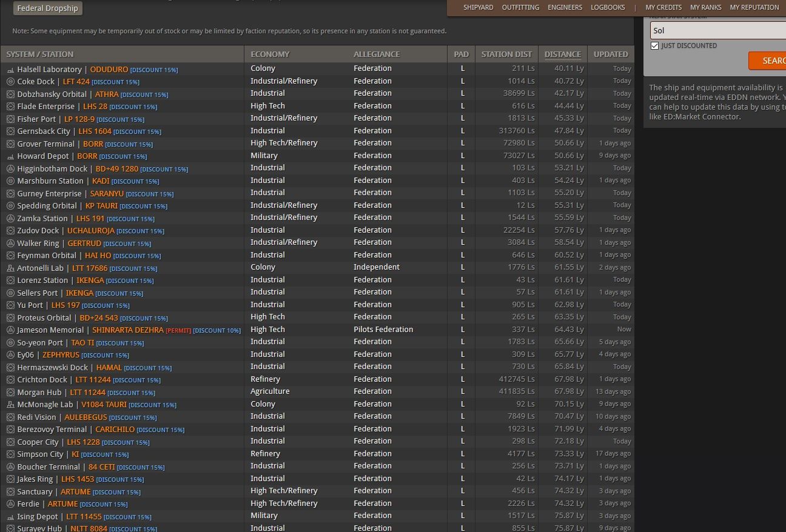The width and height of the screenshot is (786, 532).
Task: Open the LFT 424 system link
Action: [76, 82]
